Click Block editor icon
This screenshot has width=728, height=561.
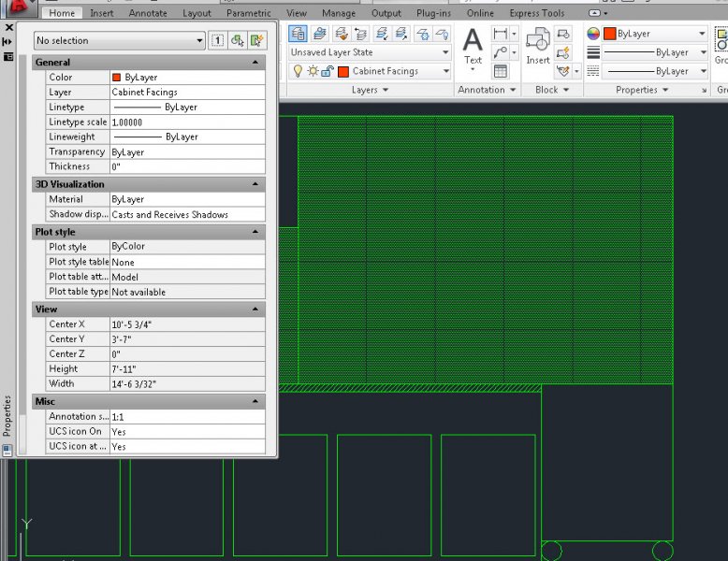pos(563,52)
